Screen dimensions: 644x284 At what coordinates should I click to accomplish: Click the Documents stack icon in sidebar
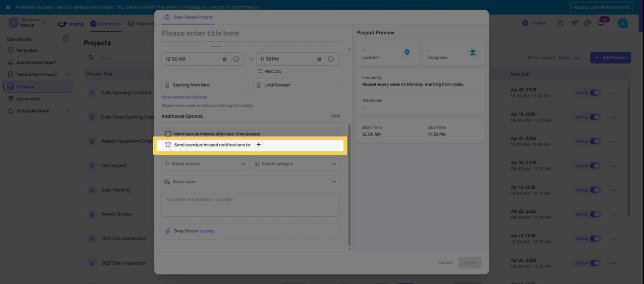coord(11,99)
